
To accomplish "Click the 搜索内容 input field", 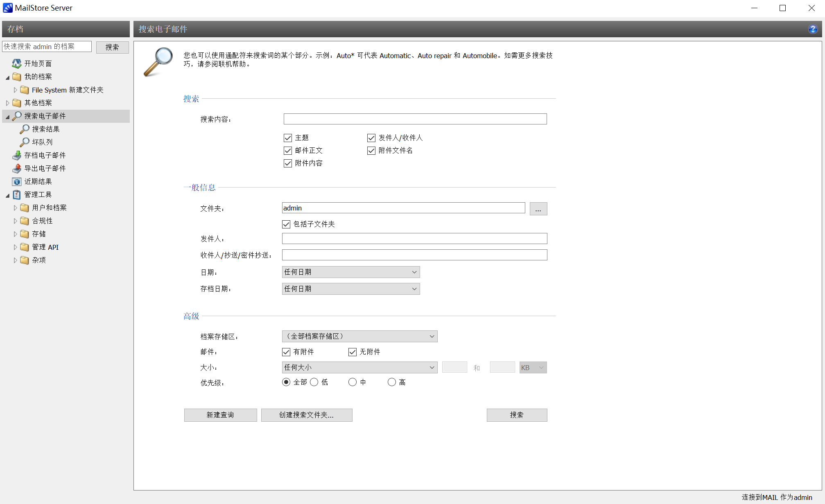I will click(x=415, y=119).
